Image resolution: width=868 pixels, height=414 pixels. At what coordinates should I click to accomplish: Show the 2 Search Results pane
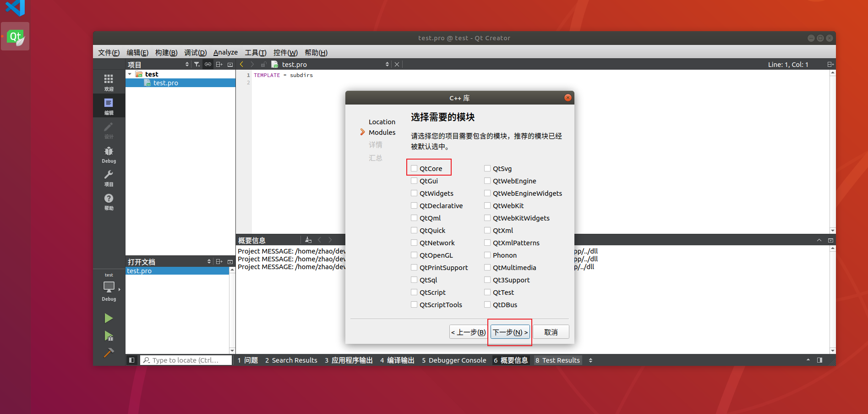point(291,360)
